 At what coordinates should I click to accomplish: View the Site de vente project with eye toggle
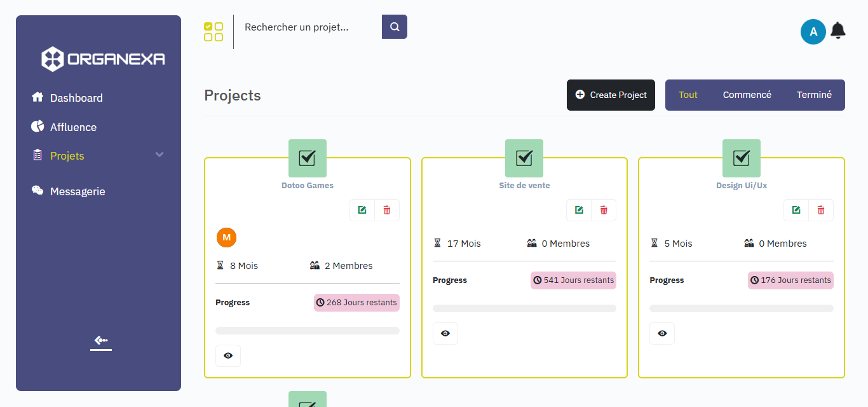pos(445,333)
